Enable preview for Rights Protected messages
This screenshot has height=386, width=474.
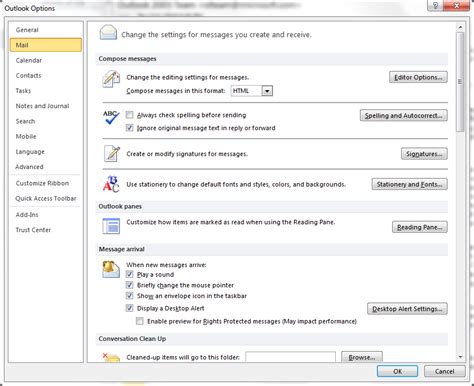pos(140,321)
